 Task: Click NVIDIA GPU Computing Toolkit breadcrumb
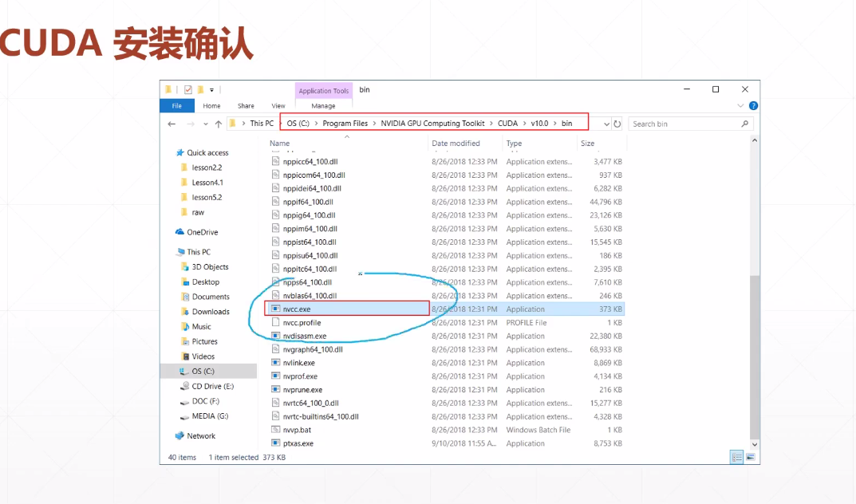[x=432, y=124]
